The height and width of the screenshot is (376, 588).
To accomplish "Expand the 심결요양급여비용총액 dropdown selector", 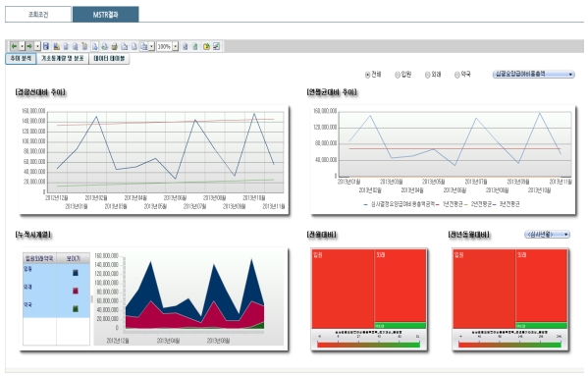I will point(533,75).
